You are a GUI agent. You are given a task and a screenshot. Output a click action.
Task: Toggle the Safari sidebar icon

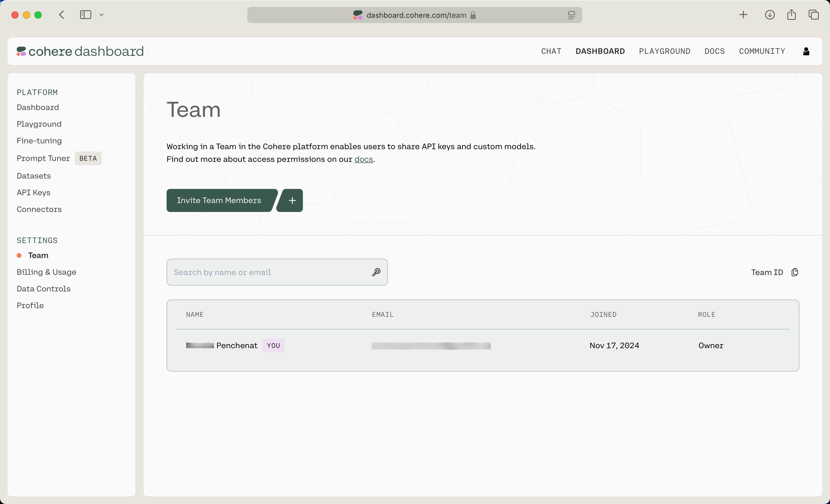pos(86,15)
